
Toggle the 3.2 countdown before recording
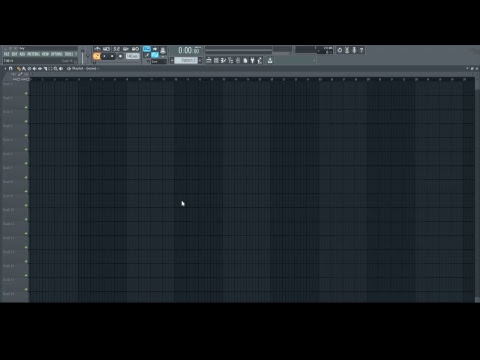pos(117,49)
